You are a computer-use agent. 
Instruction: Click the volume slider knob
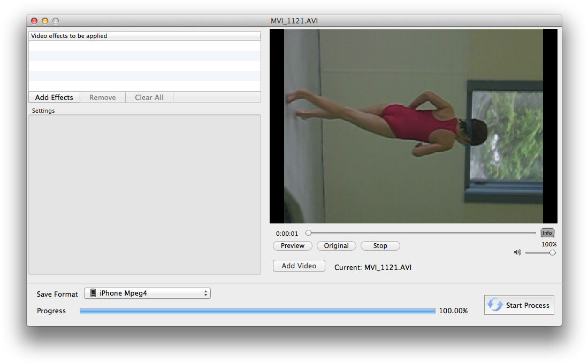pos(552,252)
